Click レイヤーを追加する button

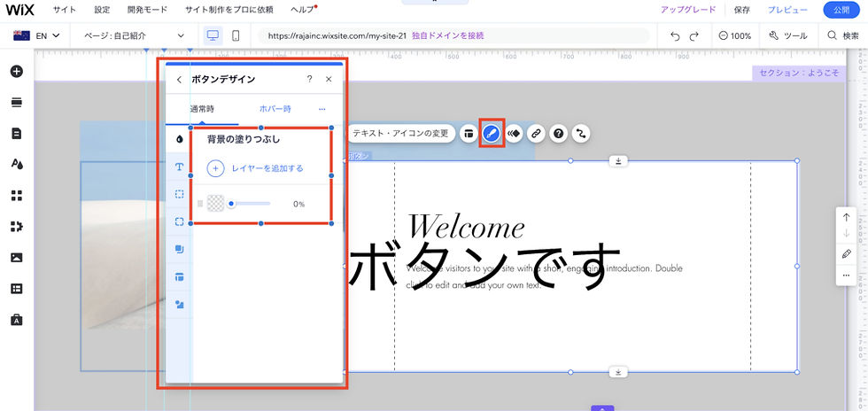coord(255,167)
